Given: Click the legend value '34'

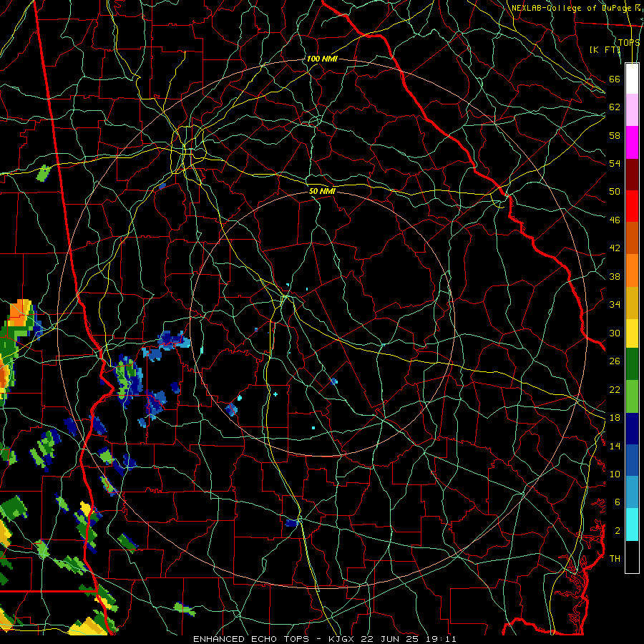Looking at the screenshot, I should (615, 305).
